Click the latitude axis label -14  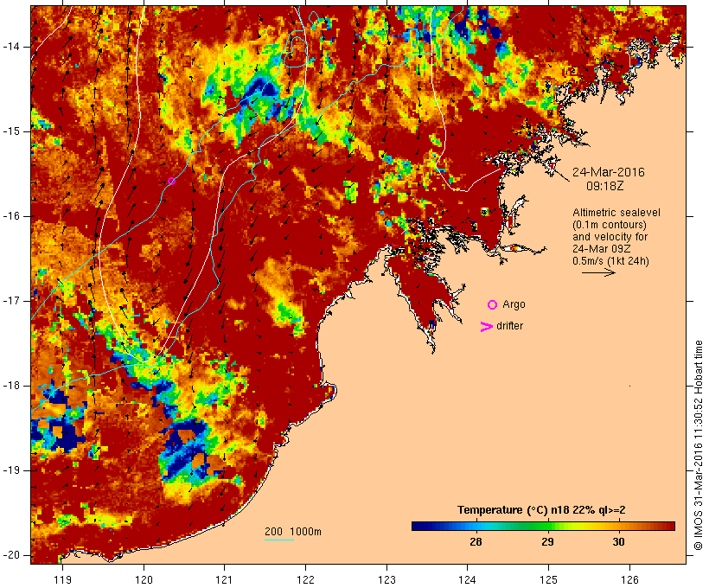point(11,47)
